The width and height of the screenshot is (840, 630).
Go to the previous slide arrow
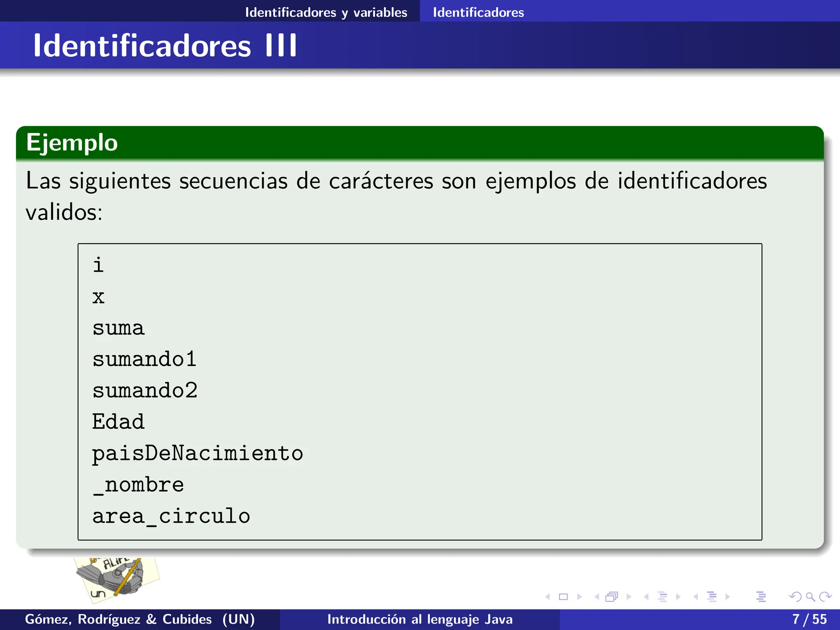(548, 597)
